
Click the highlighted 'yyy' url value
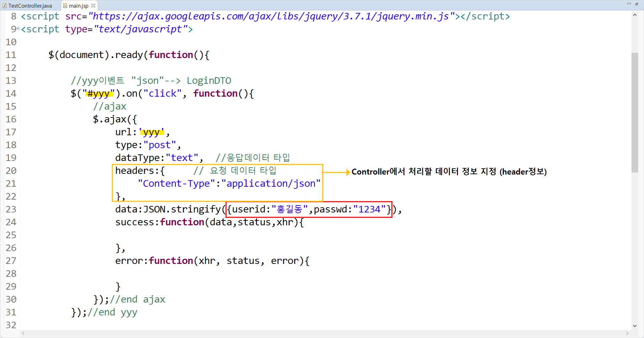click(151, 132)
